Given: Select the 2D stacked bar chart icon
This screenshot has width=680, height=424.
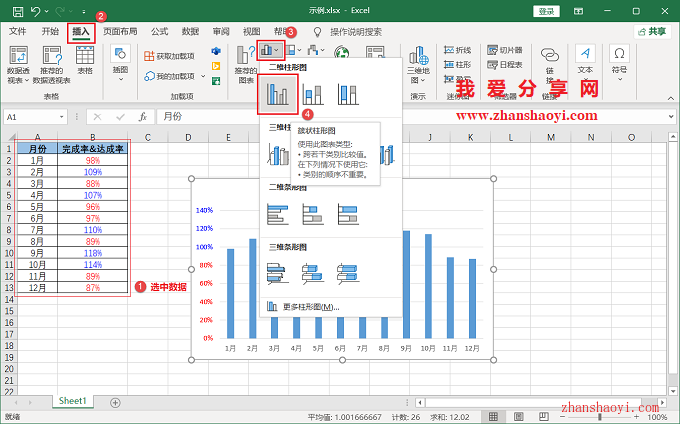Looking at the screenshot, I should [313, 214].
